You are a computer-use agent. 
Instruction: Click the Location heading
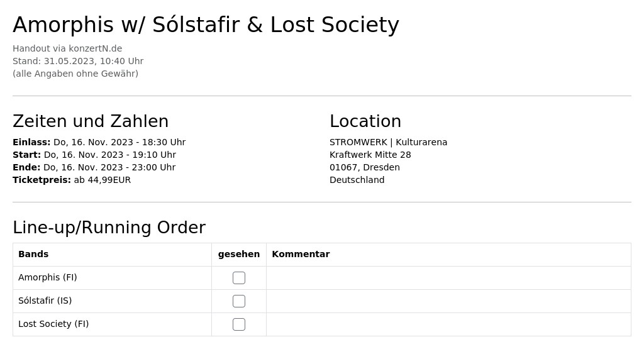tap(365, 121)
